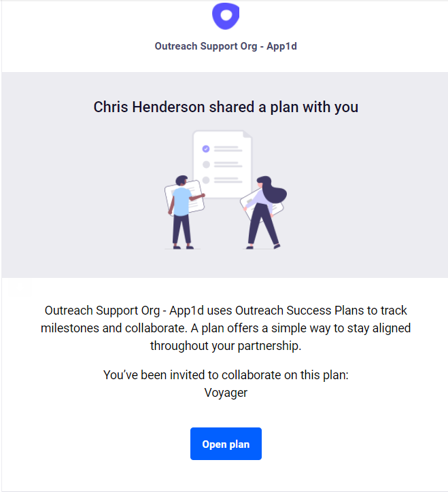Click the second gray circle in checklist illustration

[206, 164]
